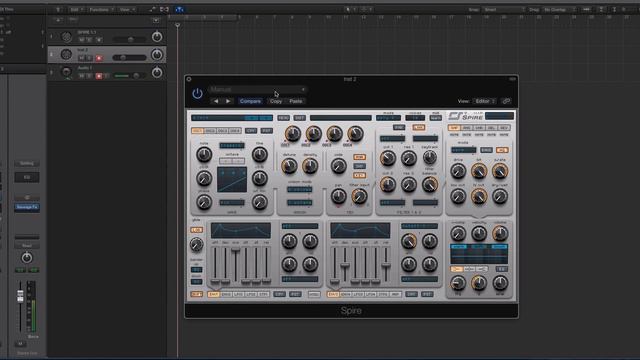
Task: Click the Spire menu button near preset bank
Action: (x=284, y=118)
